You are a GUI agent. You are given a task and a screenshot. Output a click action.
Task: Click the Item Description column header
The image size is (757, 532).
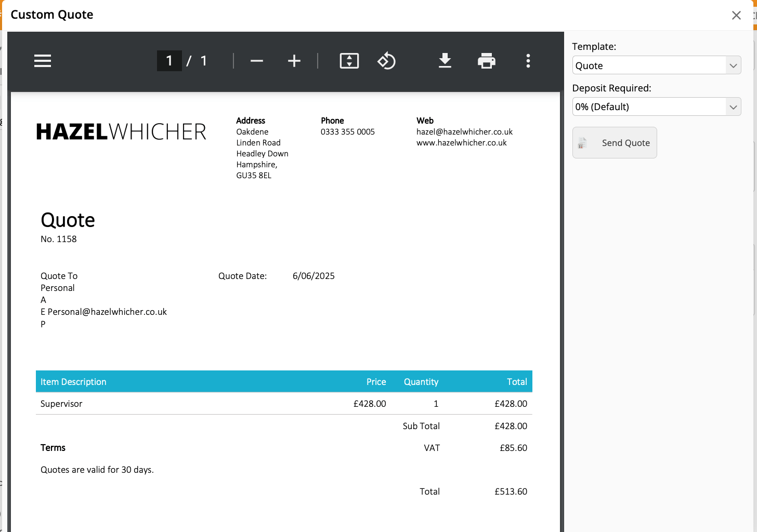[73, 382]
